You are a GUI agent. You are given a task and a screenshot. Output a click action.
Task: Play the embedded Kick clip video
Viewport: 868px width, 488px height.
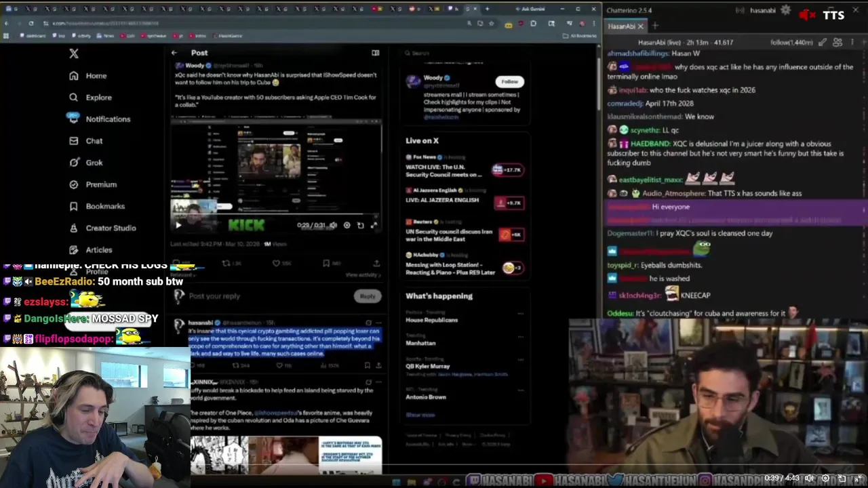click(x=178, y=225)
